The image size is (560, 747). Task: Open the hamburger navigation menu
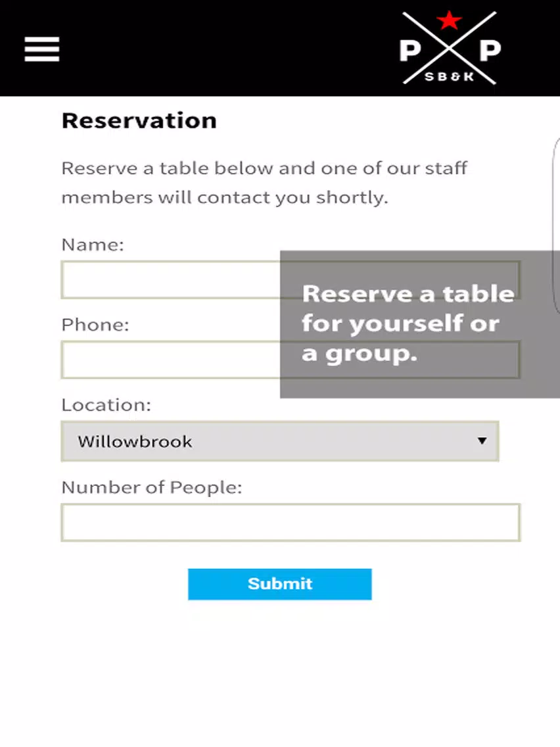[42, 49]
